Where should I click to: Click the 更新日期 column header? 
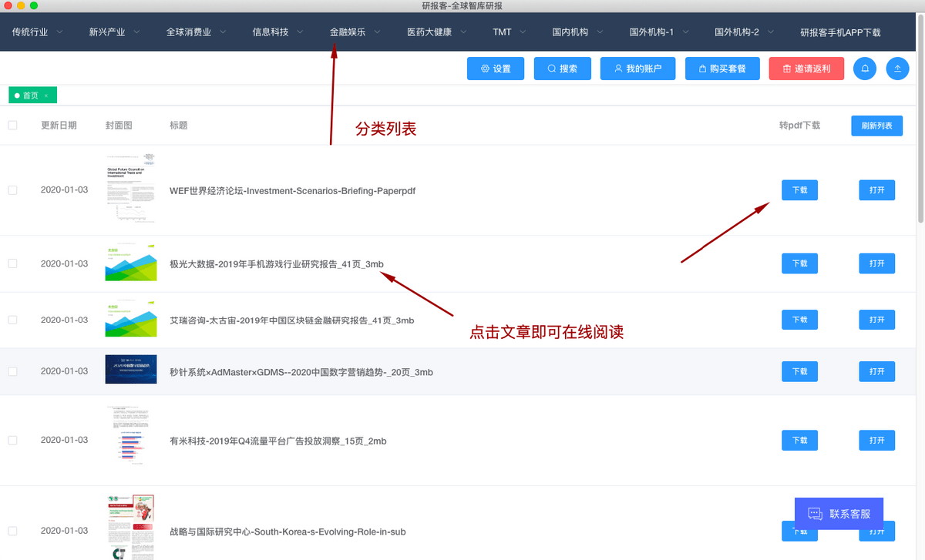tap(59, 126)
